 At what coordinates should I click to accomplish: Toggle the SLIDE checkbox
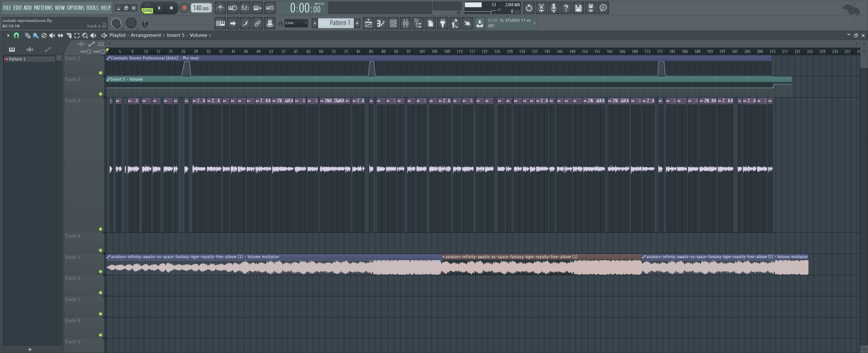(x=103, y=51)
